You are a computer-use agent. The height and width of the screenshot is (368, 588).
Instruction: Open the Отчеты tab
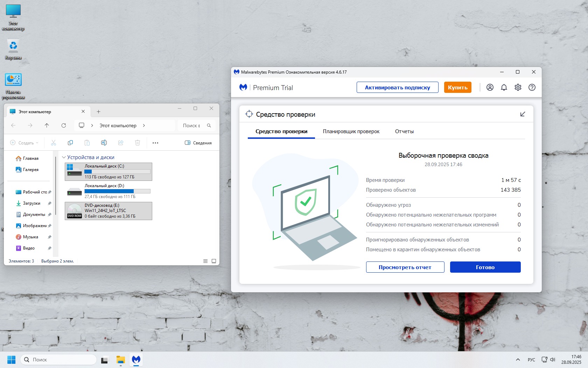click(x=404, y=131)
